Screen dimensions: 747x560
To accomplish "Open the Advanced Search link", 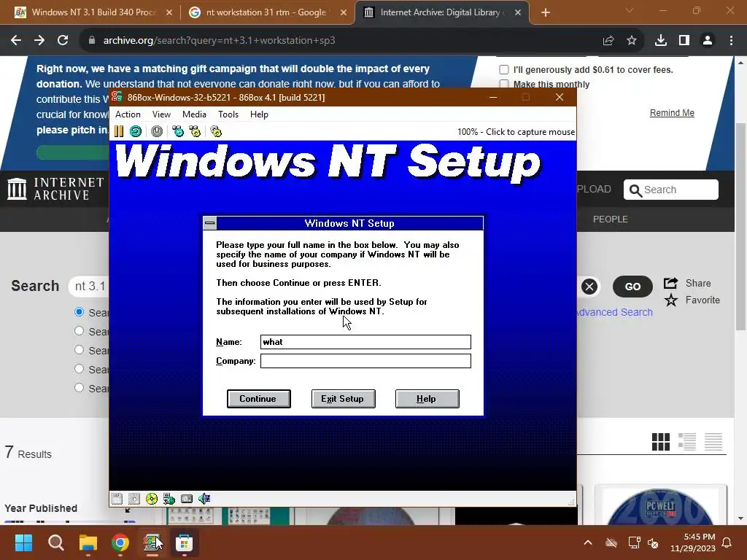I will click(614, 312).
